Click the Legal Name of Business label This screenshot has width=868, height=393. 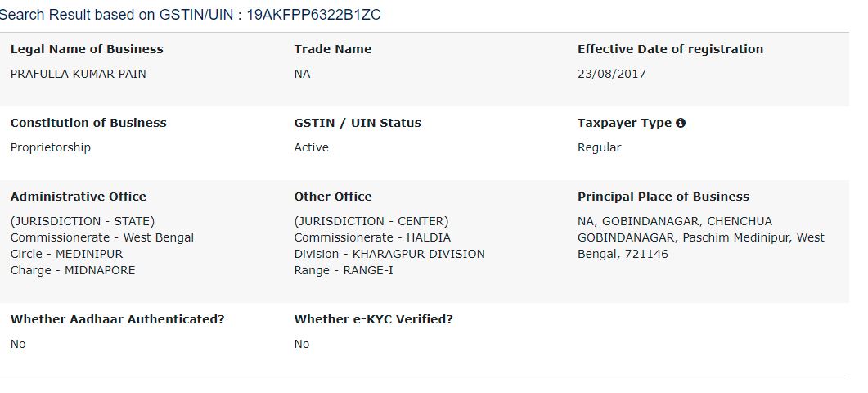tap(87, 49)
